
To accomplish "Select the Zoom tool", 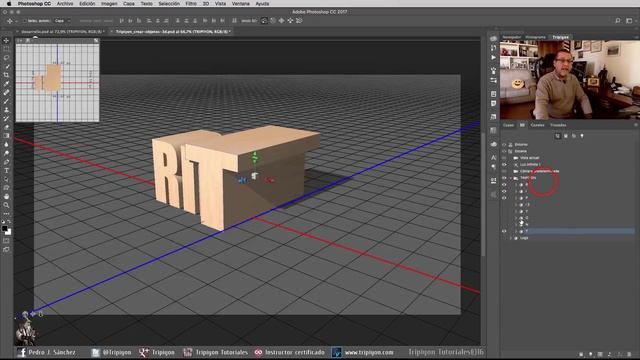I will [6, 205].
